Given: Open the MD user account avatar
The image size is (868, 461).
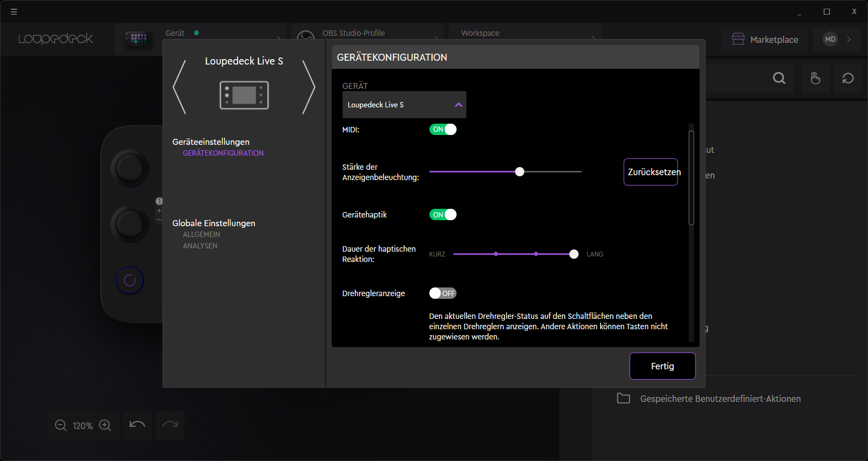Looking at the screenshot, I should [830, 39].
